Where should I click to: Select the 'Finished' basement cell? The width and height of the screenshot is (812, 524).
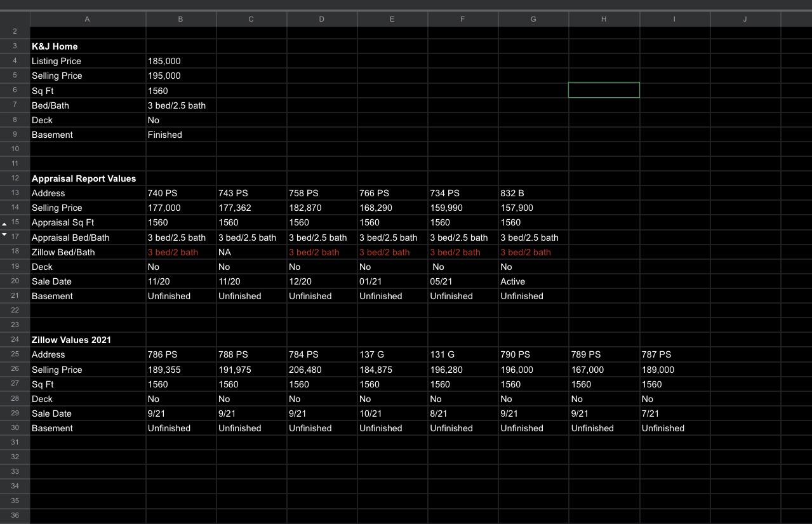(x=181, y=135)
